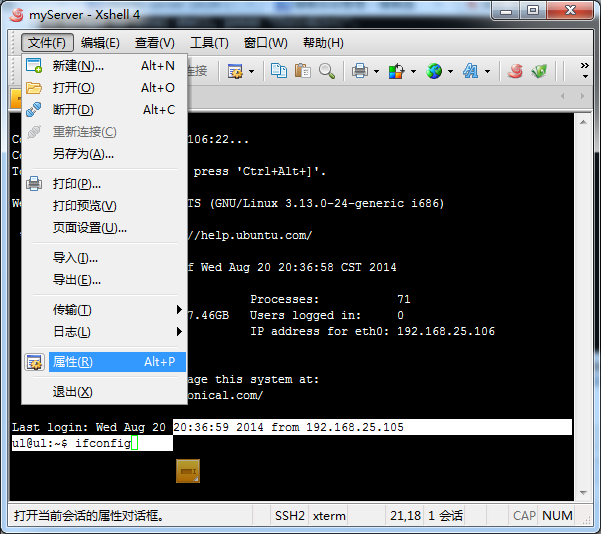Screen dimensions: 601x534
Task: Open the 窗口(W) menu
Action: pyautogui.click(x=266, y=43)
